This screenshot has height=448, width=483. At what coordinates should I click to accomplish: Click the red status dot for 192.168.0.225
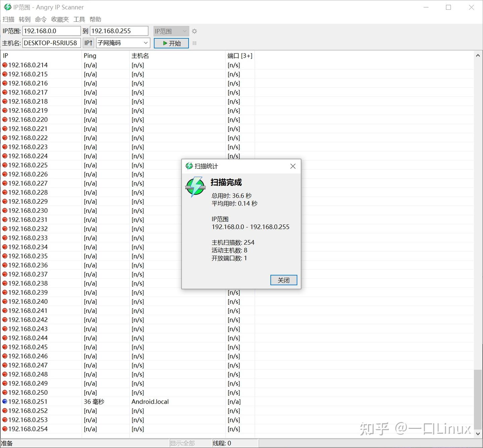5,165
